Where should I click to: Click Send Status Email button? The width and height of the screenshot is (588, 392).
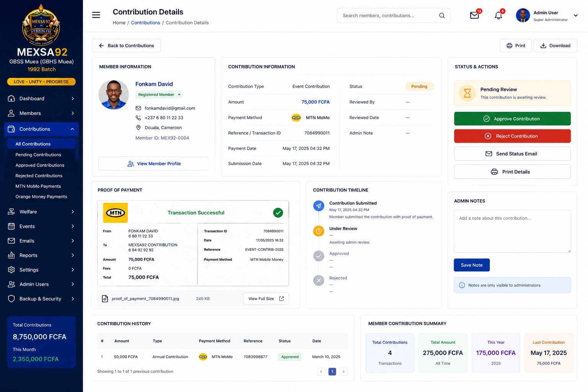click(512, 154)
